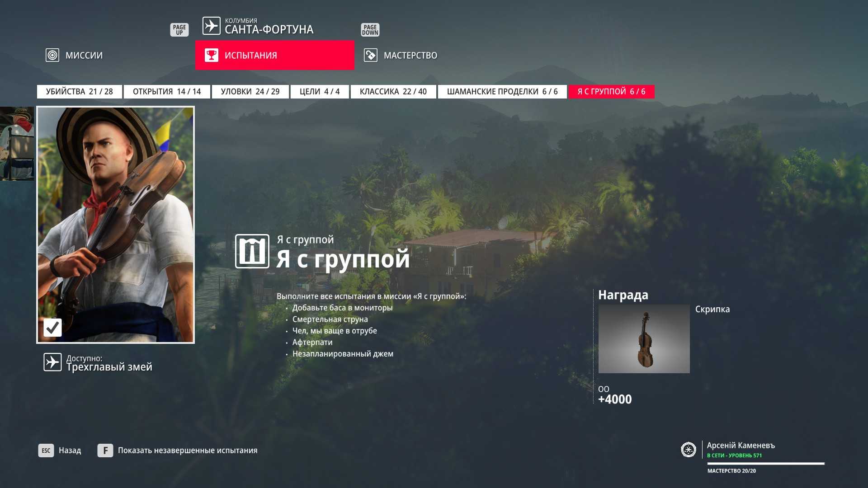Open the Трехглавый змей mission link
Viewport: 868px width, 488px height.
109,367
